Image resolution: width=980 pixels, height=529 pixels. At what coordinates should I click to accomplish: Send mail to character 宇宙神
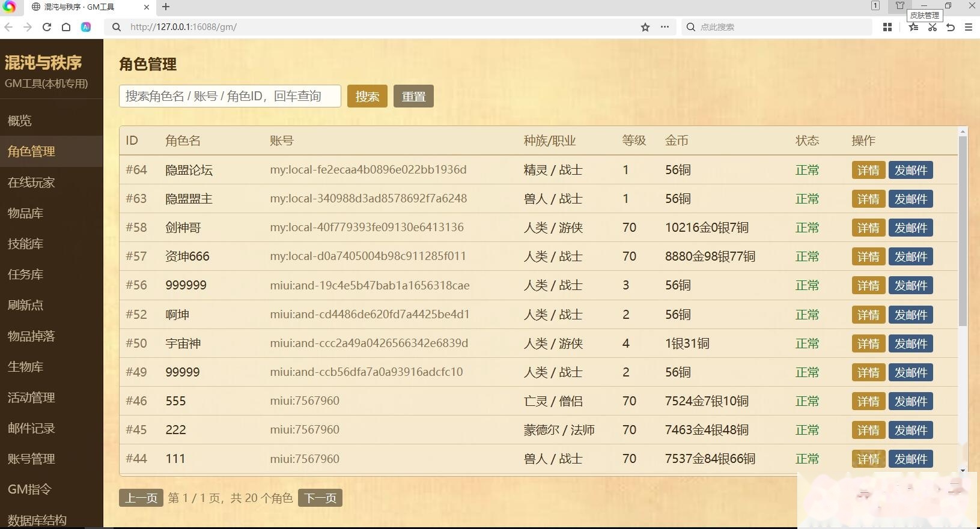pos(911,343)
